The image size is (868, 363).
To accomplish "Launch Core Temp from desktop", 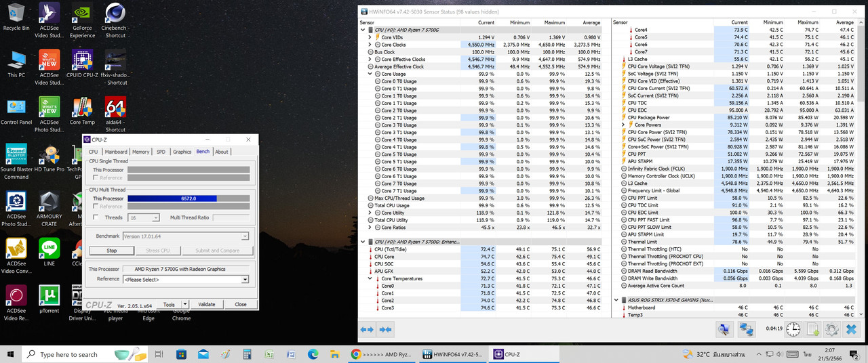I will tap(82, 112).
